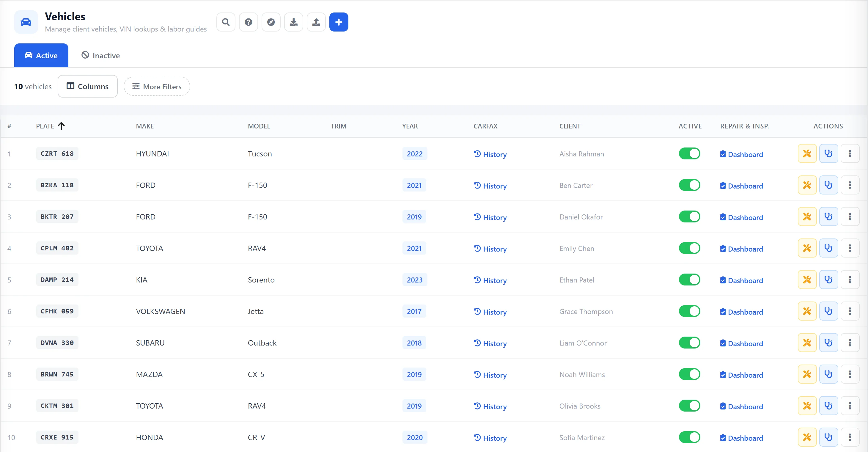
Task: Open inspection stethoscope for CFHK 059
Action: pyautogui.click(x=828, y=311)
